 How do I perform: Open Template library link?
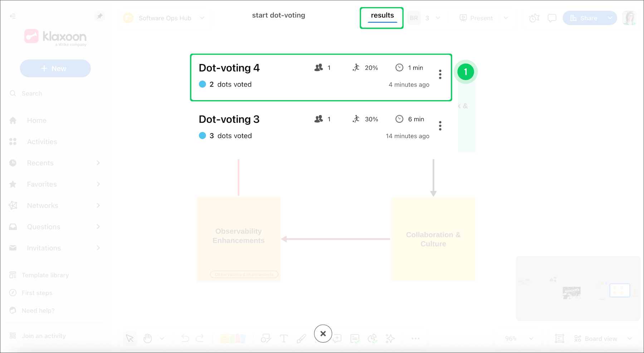[x=45, y=275]
